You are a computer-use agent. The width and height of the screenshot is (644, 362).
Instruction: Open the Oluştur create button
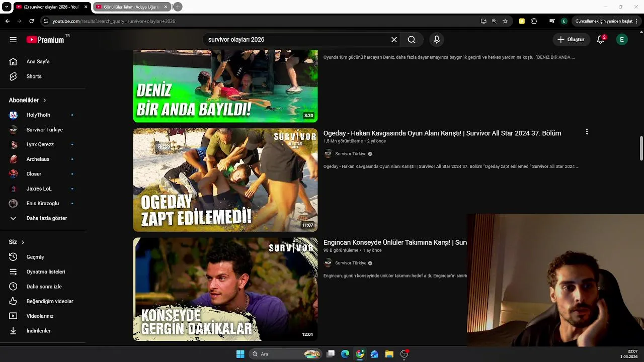coord(571,40)
